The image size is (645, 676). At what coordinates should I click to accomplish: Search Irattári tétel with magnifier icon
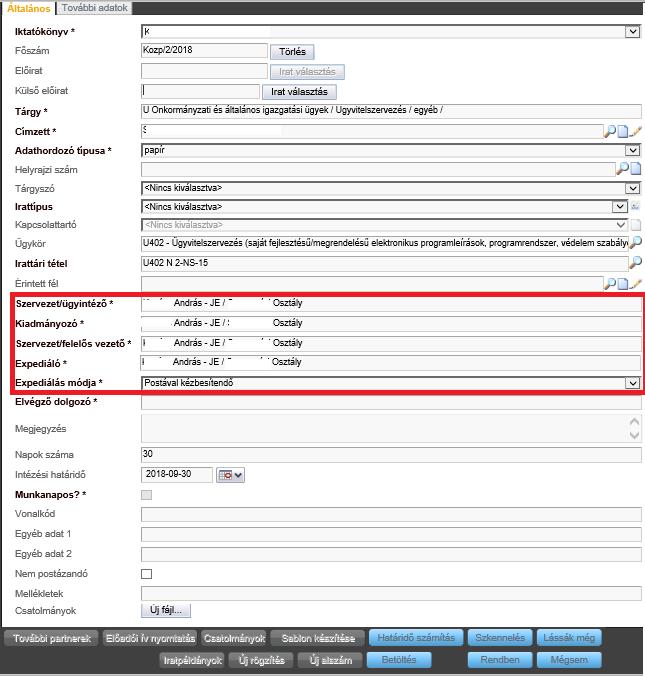point(636,262)
